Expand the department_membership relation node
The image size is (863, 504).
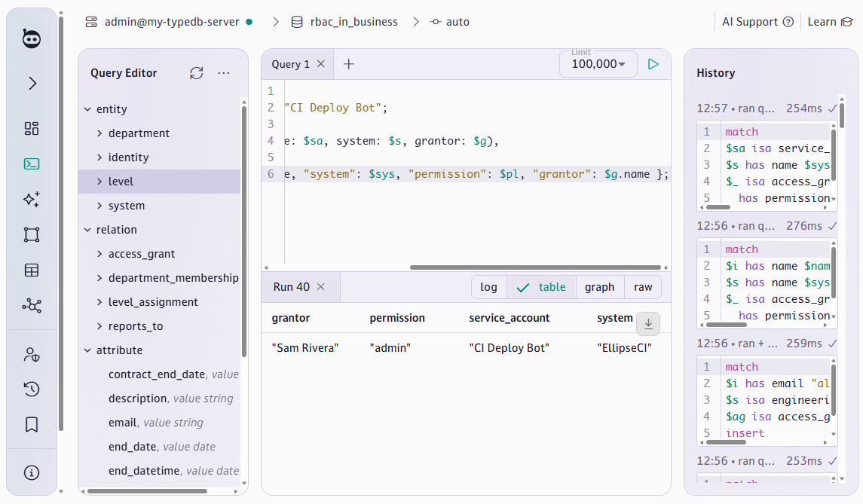99,278
